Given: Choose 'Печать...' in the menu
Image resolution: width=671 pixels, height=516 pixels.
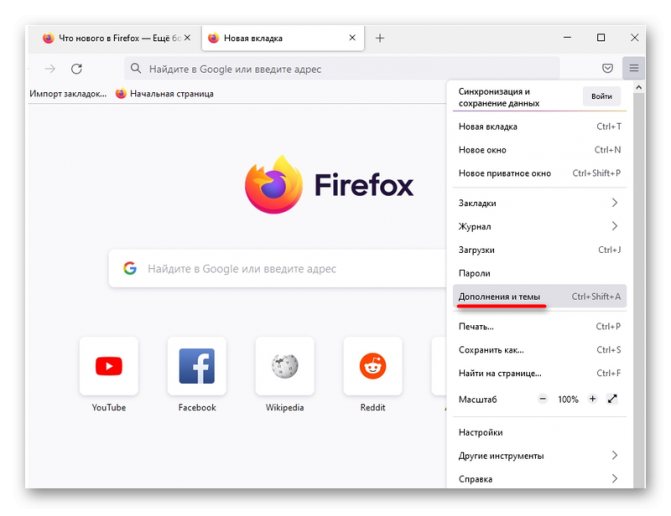Looking at the screenshot, I should point(539,326).
